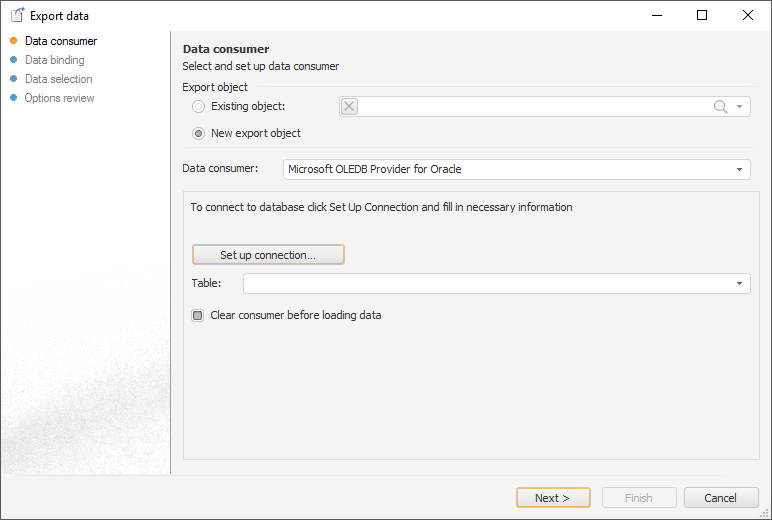Expand the Existing object dropdown arrow
This screenshot has width=772, height=520.
point(740,107)
